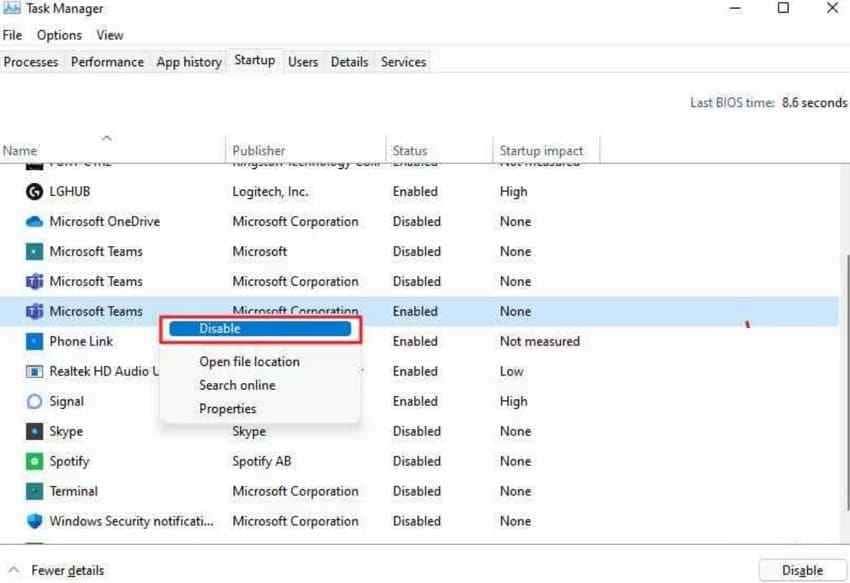Click the Spotify AB publisher cell
Screen dimensions: 850x583
coord(262,461)
